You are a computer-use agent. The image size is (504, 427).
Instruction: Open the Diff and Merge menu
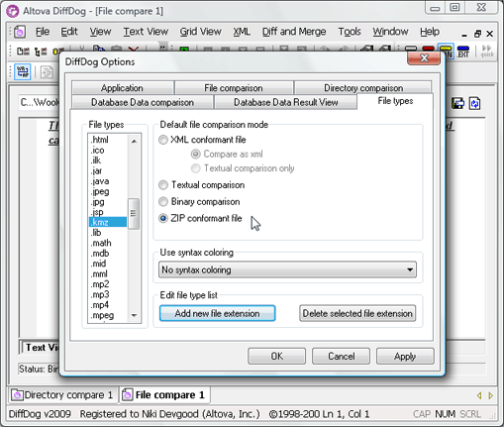click(294, 32)
